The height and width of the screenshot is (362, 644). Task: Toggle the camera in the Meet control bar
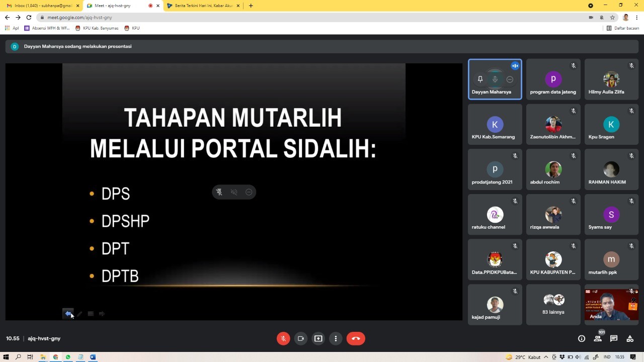pyautogui.click(x=301, y=338)
